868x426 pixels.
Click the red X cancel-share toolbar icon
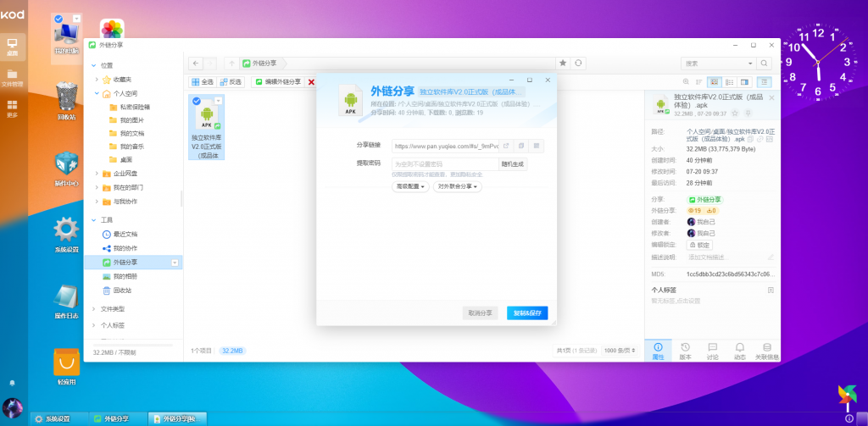tap(311, 82)
